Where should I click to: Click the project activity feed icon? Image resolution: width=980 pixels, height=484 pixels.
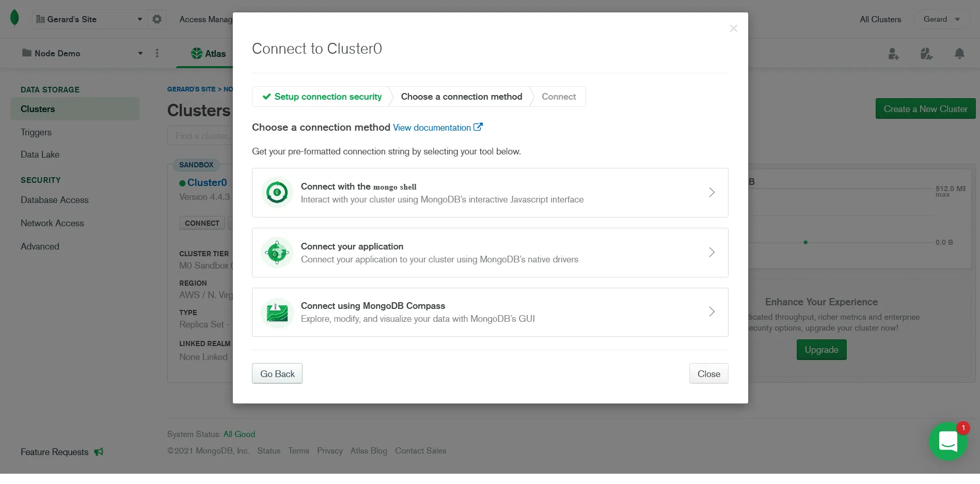point(926,54)
